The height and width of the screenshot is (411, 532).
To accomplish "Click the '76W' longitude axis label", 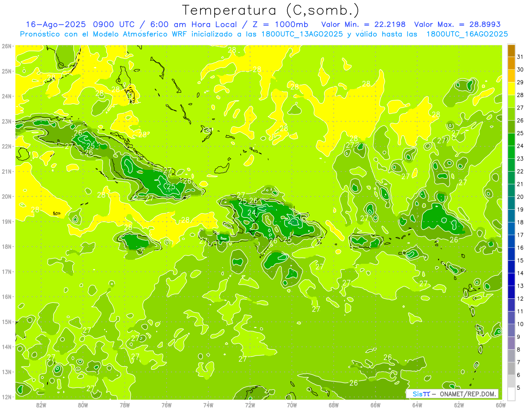I will point(167,405).
